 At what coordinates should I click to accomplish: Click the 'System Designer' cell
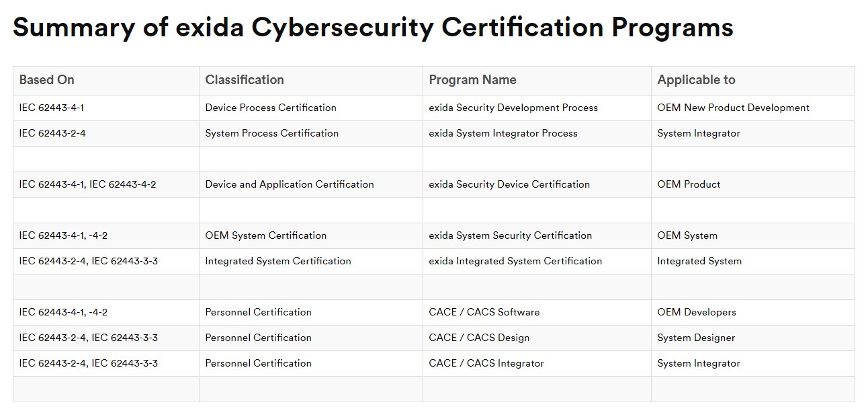753,338
